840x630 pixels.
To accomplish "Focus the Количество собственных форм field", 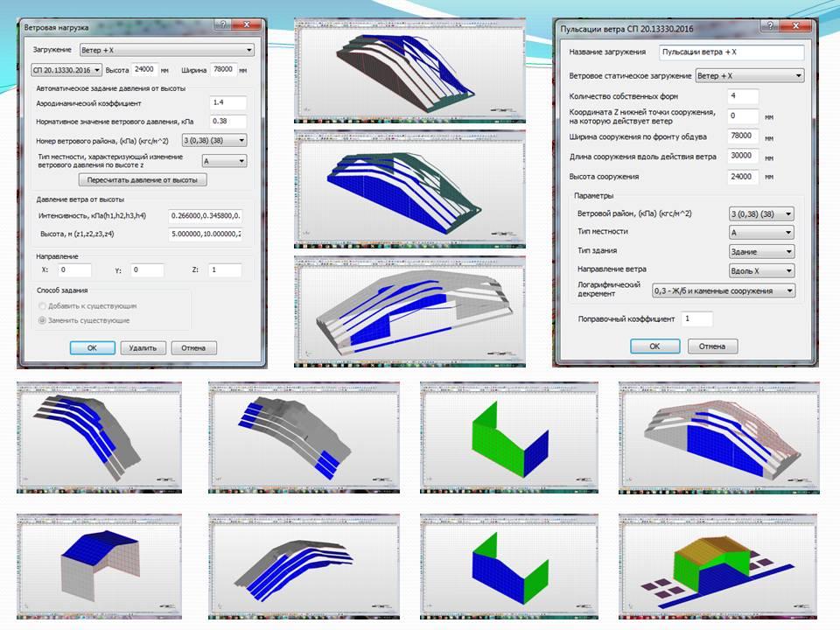I will pos(743,96).
